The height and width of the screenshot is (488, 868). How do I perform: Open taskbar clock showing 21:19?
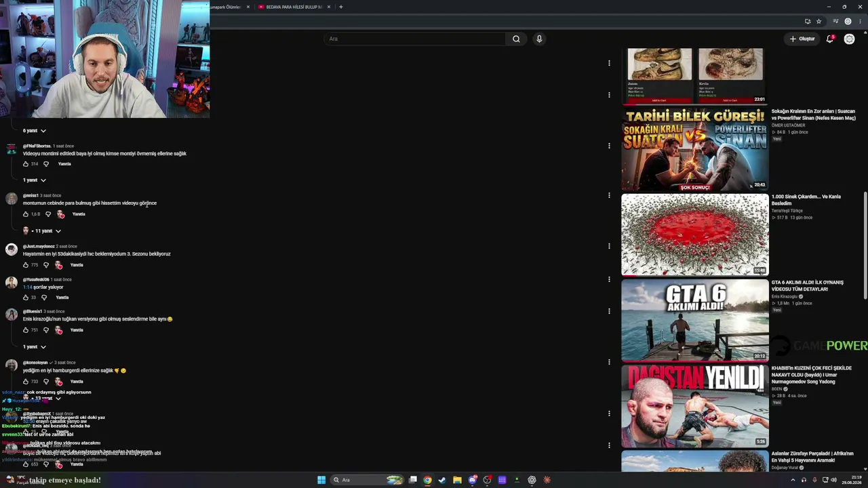[x=851, y=480]
